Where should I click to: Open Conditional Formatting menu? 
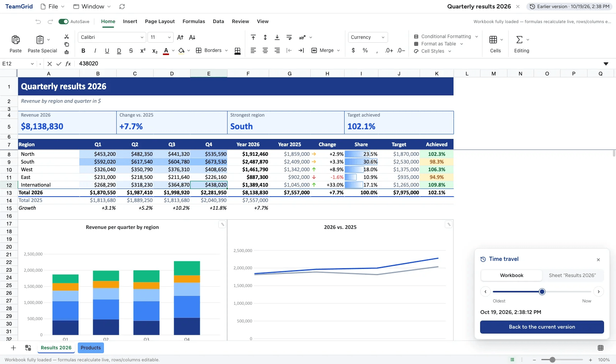[446, 37]
